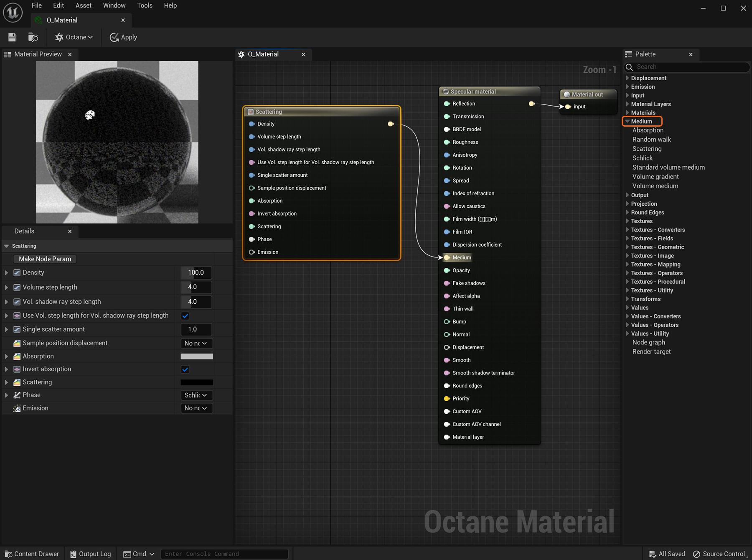Open the Help menu
This screenshot has height=560, width=752.
(170, 5)
